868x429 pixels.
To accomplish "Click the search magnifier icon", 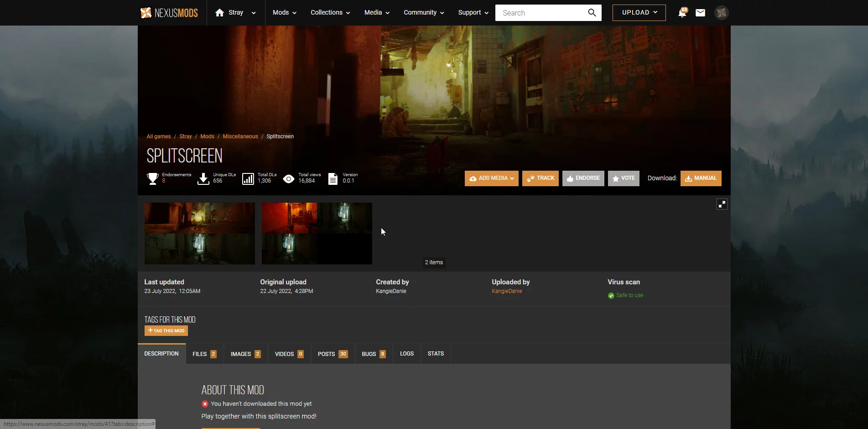I will pos(592,13).
